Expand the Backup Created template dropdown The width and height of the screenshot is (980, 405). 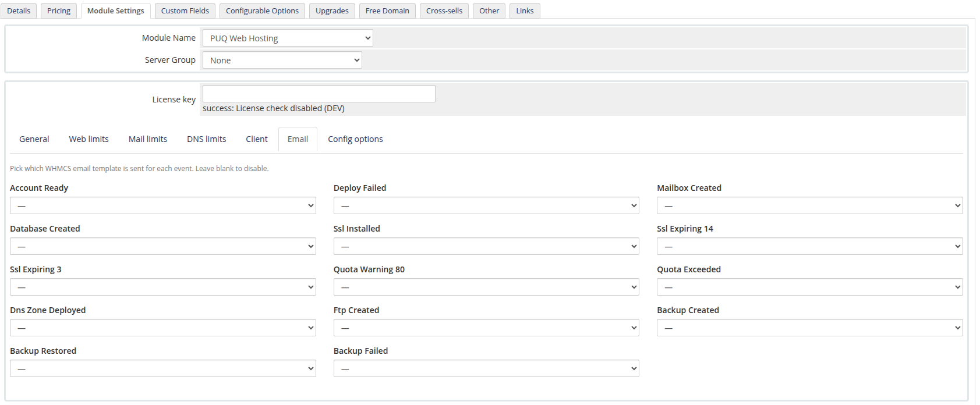click(810, 328)
